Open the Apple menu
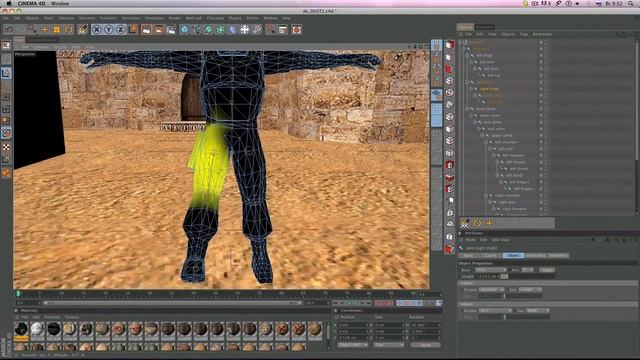 click(x=8, y=3)
